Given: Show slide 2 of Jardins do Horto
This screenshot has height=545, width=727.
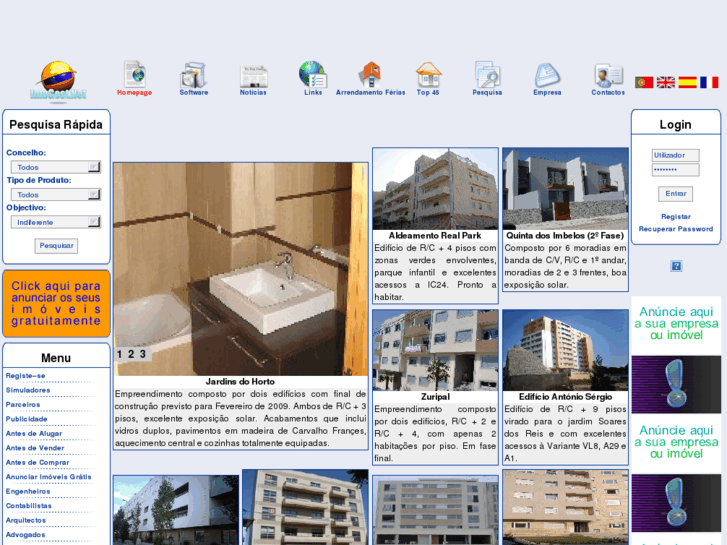Looking at the screenshot, I should (131, 354).
